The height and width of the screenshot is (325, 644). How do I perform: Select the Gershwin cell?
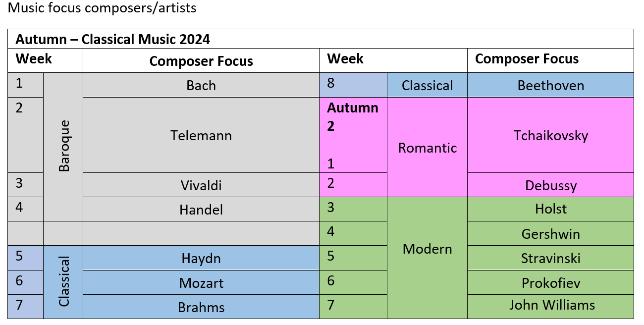(550, 233)
